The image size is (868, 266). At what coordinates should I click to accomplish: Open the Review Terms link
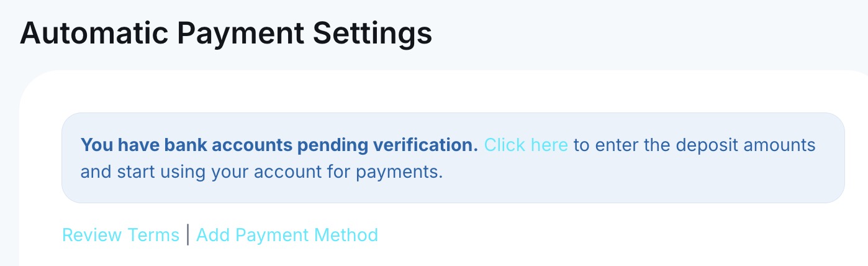point(120,235)
